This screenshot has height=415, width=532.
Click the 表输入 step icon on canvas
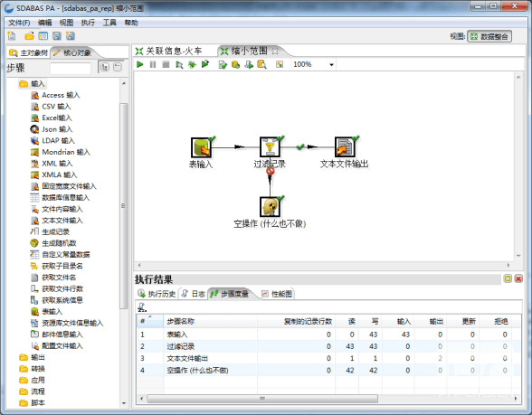point(201,147)
